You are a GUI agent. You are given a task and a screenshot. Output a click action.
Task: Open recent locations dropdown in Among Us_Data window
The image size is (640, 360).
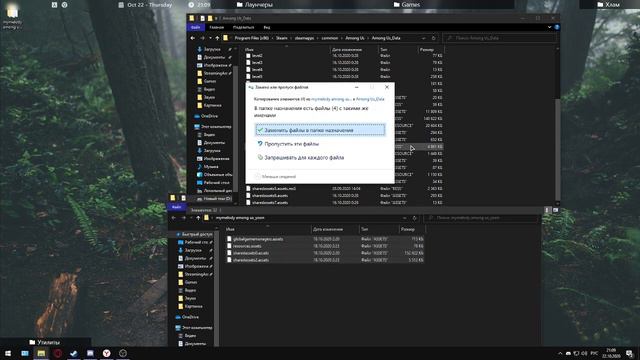click(210, 38)
